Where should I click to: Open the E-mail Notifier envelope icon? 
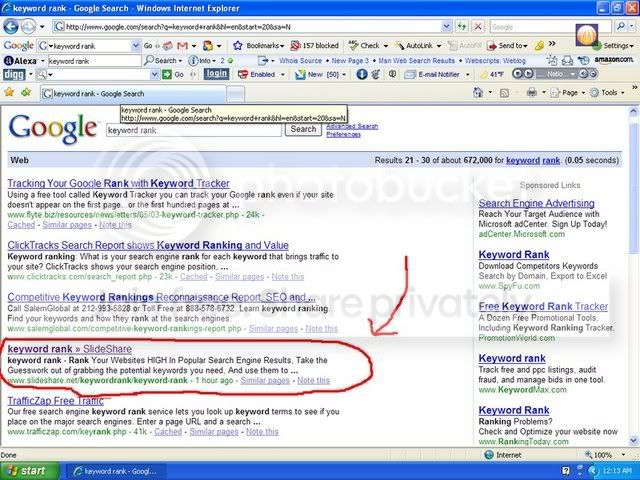(x=410, y=75)
